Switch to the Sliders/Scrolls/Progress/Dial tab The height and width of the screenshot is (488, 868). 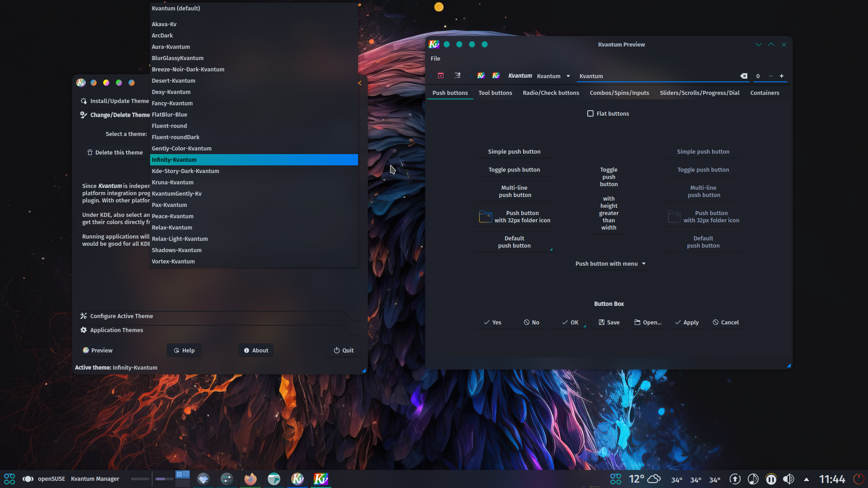699,93
